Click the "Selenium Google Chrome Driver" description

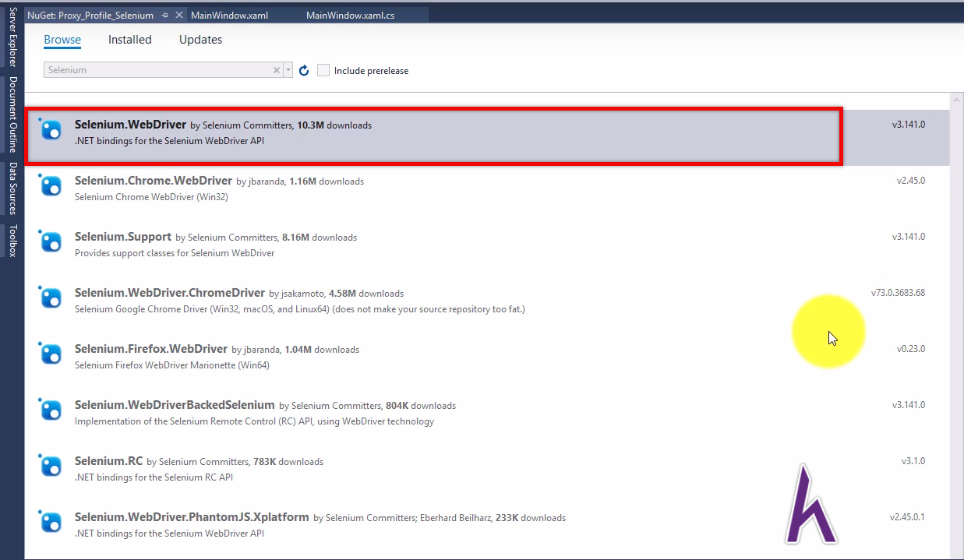[x=300, y=309]
